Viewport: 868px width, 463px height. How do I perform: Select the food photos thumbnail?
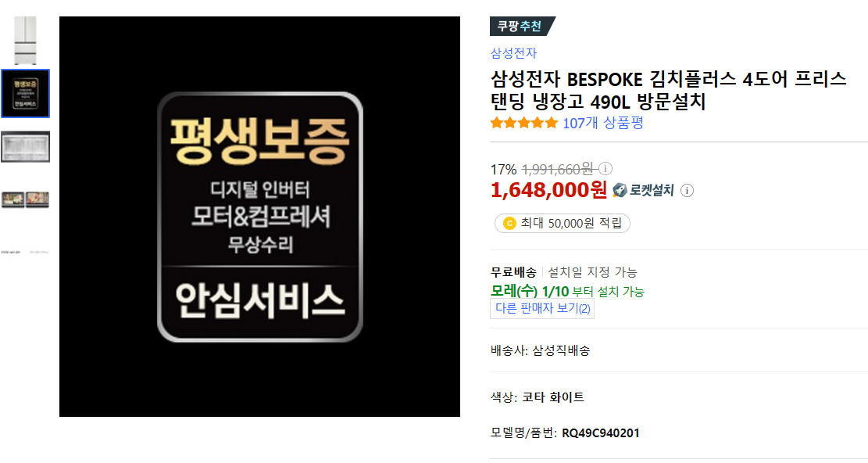pyautogui.click(x=26, y=199)
